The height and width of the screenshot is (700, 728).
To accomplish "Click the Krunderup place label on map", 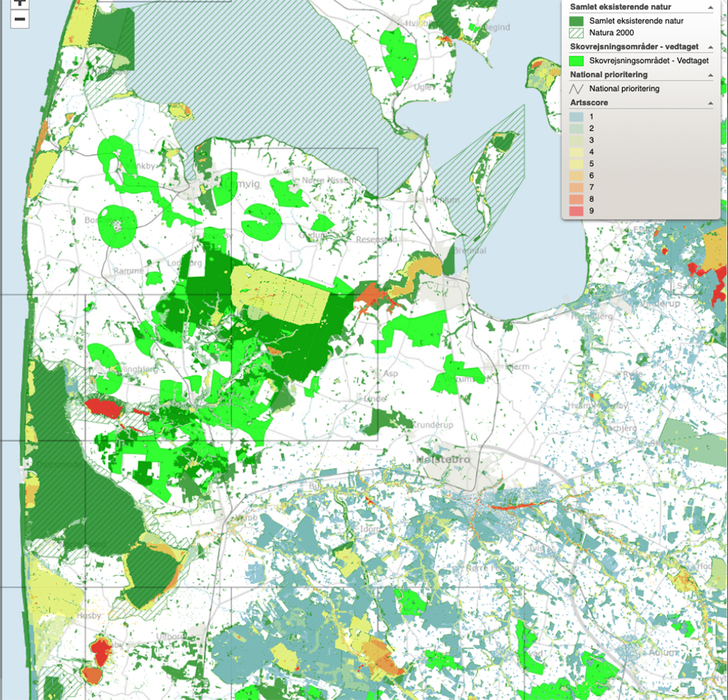I will tap(432, 424).
